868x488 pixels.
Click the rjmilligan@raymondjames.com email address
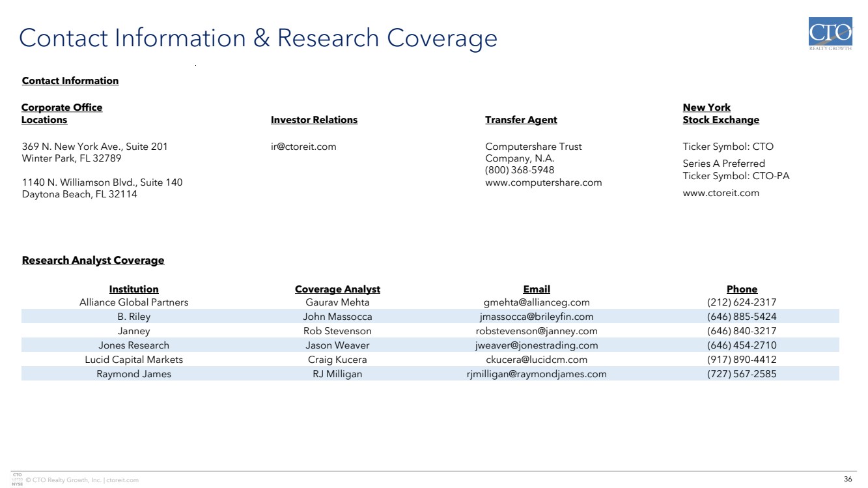[x=537, y=374]
